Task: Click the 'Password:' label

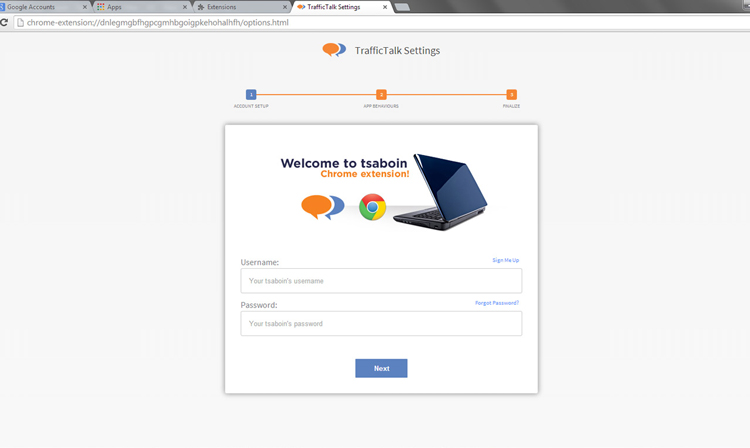Action: pos(259,305)
